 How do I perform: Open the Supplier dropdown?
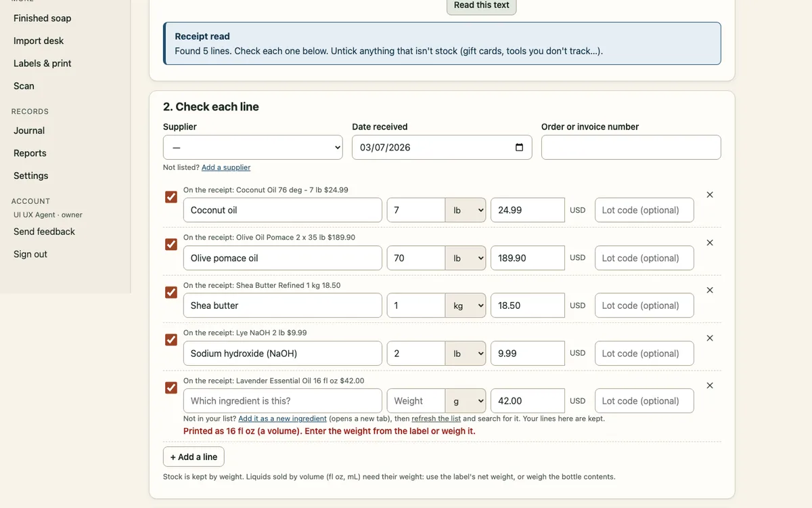tap(253, 148)
